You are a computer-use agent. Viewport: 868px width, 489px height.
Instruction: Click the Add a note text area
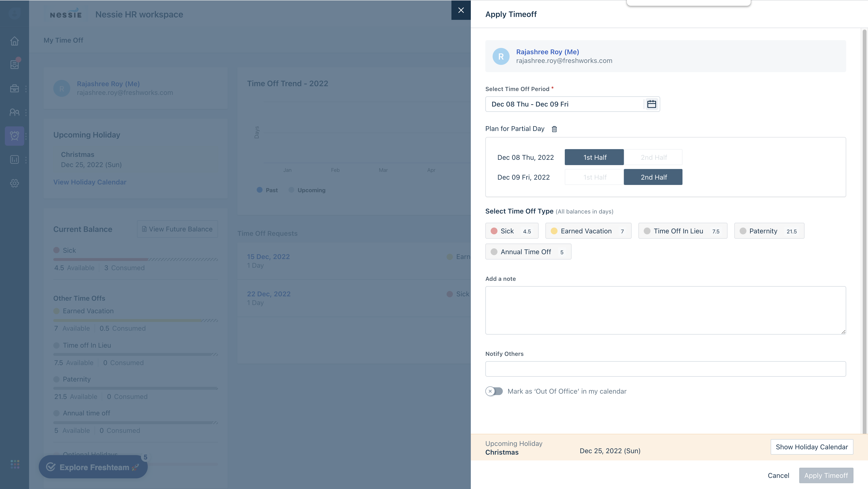[665, 310]
